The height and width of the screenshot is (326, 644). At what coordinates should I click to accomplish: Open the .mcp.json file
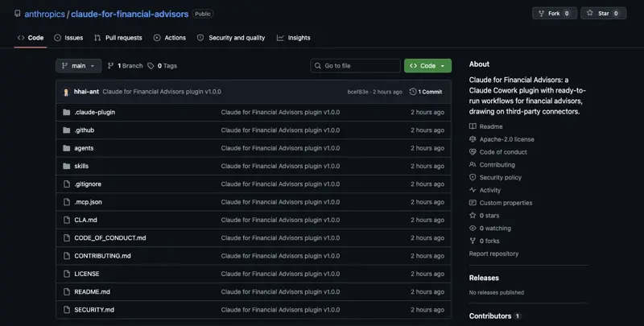pyautogui.click(x=88, y=202)
